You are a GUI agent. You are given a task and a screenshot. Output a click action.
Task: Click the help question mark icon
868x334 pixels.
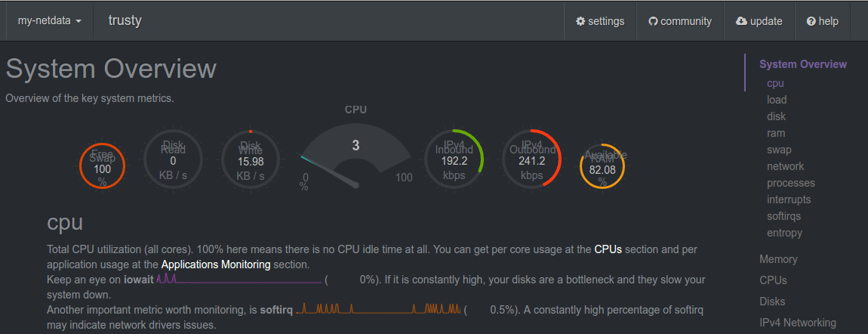coord(811,21)
